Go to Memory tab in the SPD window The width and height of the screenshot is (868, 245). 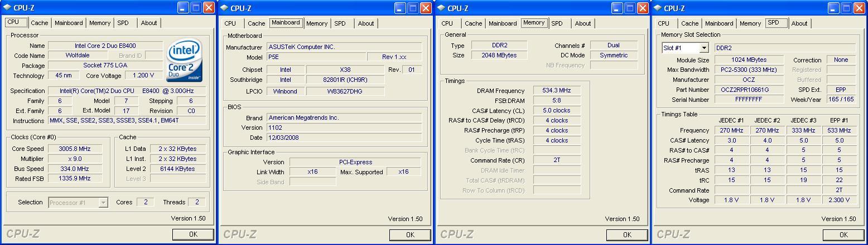(x=750, y=23)
